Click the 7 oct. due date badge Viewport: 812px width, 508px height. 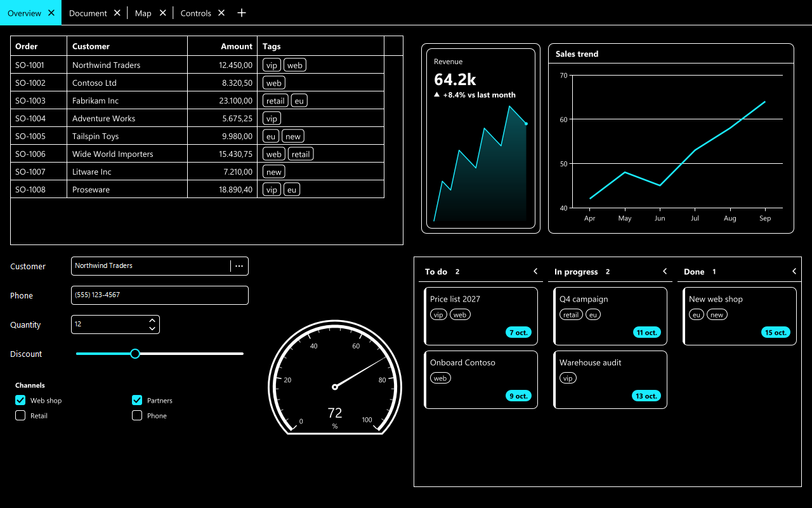tap(518, 332)
